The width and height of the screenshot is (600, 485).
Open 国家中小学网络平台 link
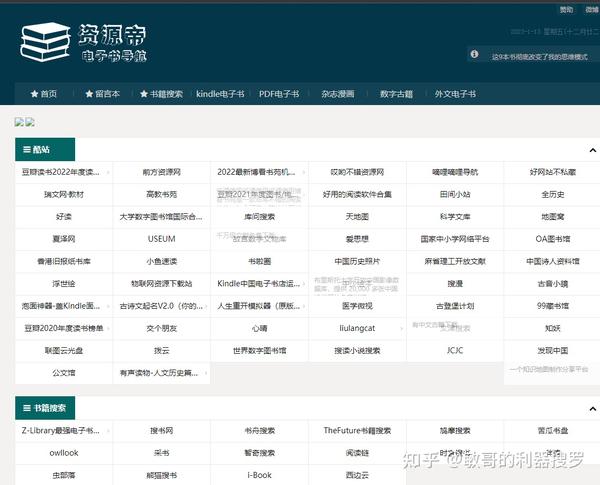click(x=455, y=239)
